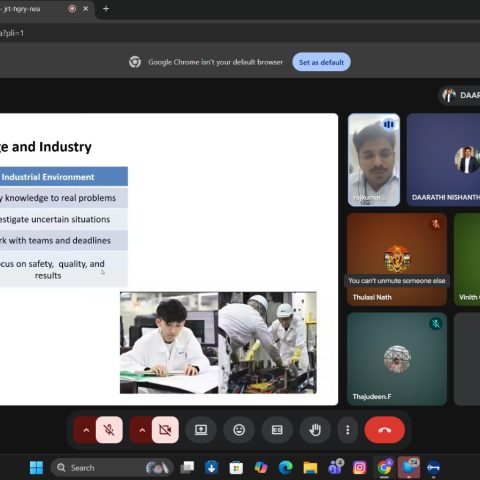The width and height of the screenshot is (480, 480).
Task: Click 'knowledge to real problems' row
Action: coord(64,198)
